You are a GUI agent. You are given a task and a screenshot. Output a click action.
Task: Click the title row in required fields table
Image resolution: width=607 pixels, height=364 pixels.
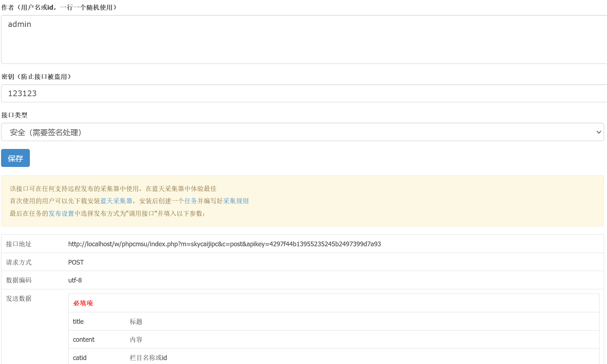pyautogui.click(x=78, y=321)
